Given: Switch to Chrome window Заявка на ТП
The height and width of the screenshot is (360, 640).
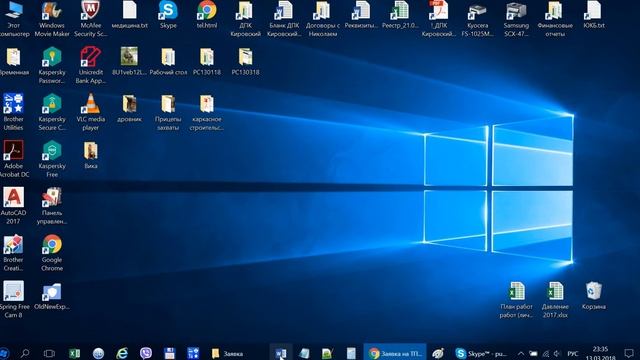Looking at the screenshot, I should (x=395, y=353).
